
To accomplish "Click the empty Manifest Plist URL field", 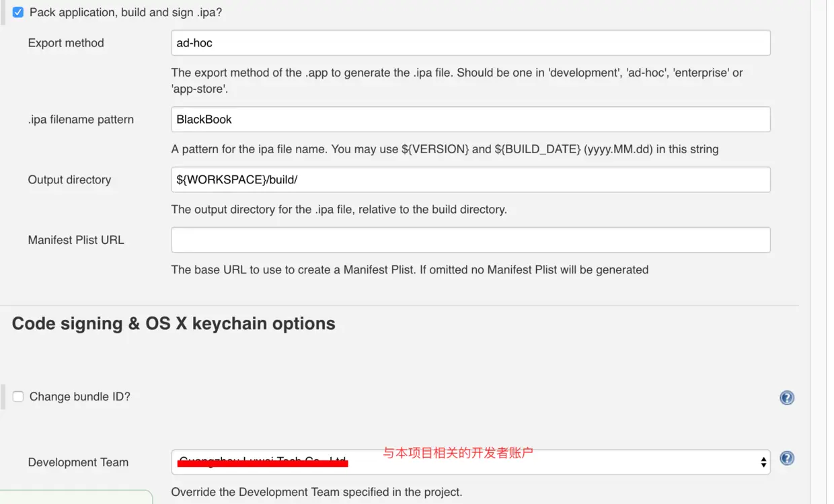I will (x=471, y=240).
